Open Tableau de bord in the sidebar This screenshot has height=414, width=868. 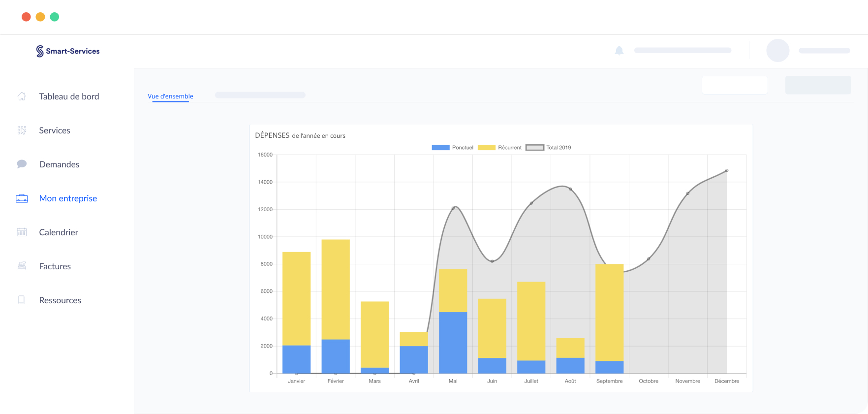pyautogui.click(x=69, y=96)
